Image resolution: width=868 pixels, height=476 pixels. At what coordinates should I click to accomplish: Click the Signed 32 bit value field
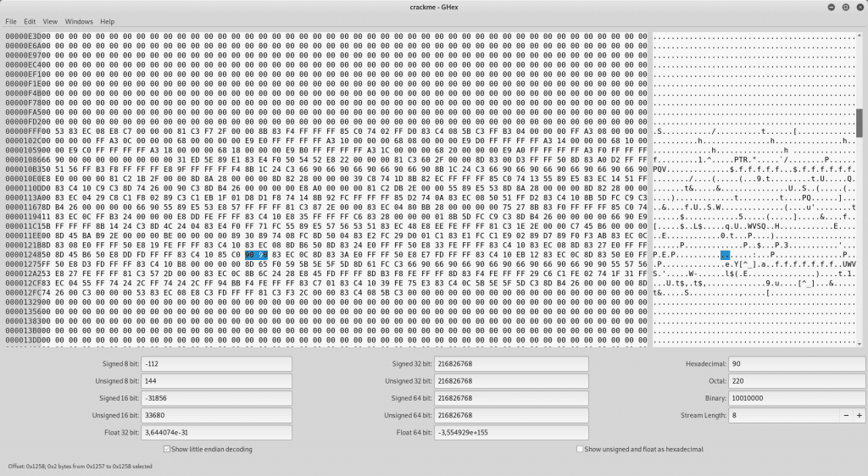511,363
